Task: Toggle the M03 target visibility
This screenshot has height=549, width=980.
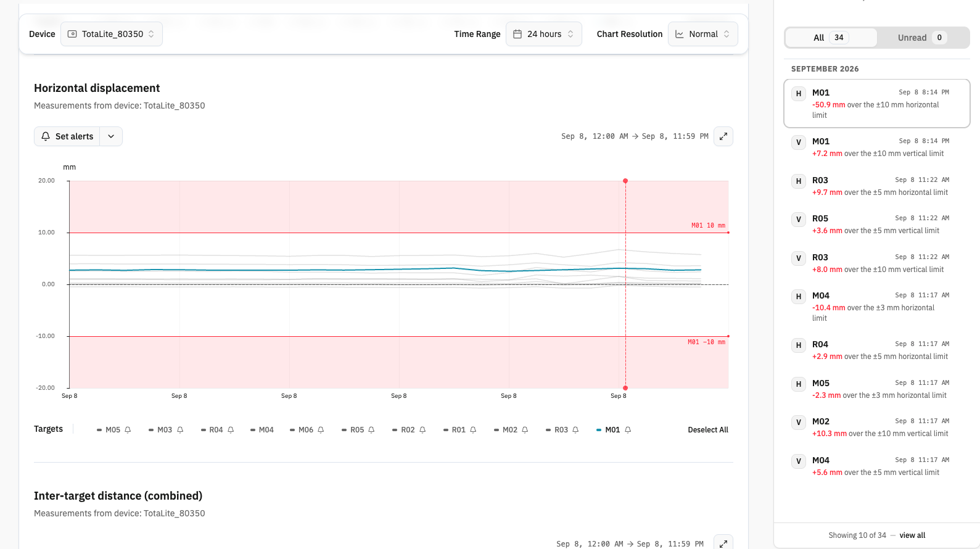Action: coord(160,430)
